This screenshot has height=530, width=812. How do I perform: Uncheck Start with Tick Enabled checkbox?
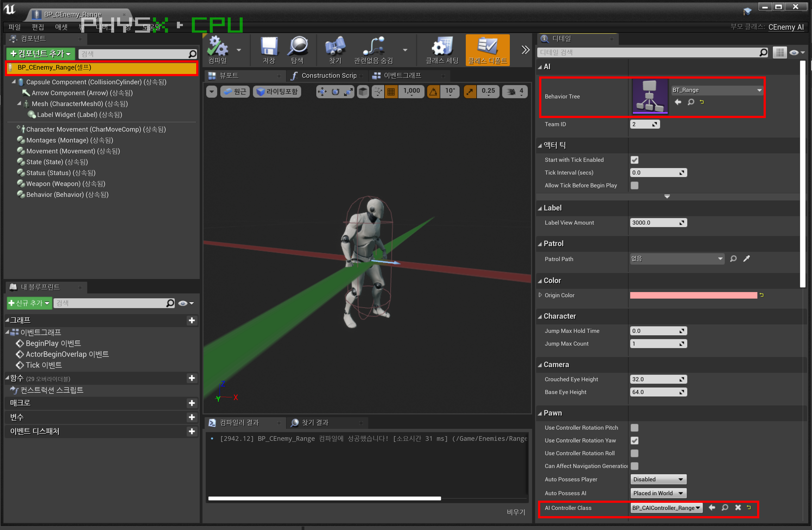[x=634, y=160]
